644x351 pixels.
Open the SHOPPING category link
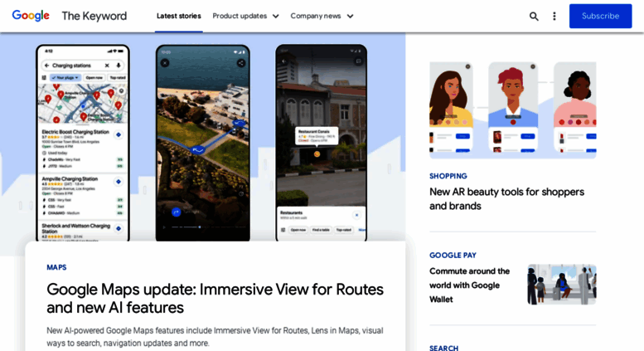[448, 176]
